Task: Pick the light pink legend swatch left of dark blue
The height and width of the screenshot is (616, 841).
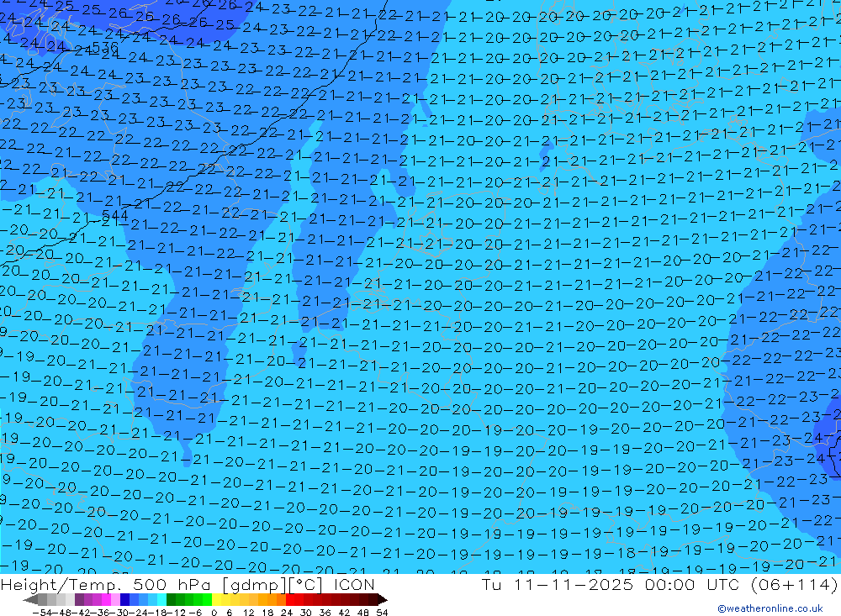Action: click(115, 599)
